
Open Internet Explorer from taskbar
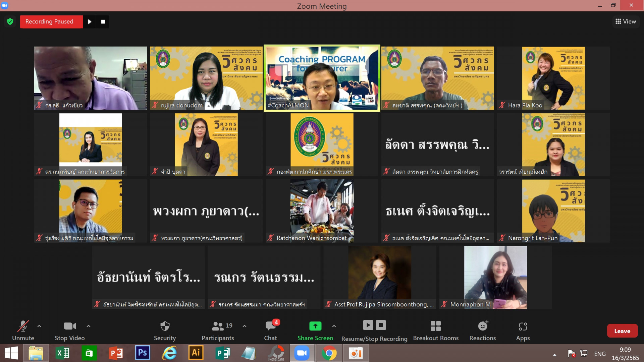click(169, 353)
